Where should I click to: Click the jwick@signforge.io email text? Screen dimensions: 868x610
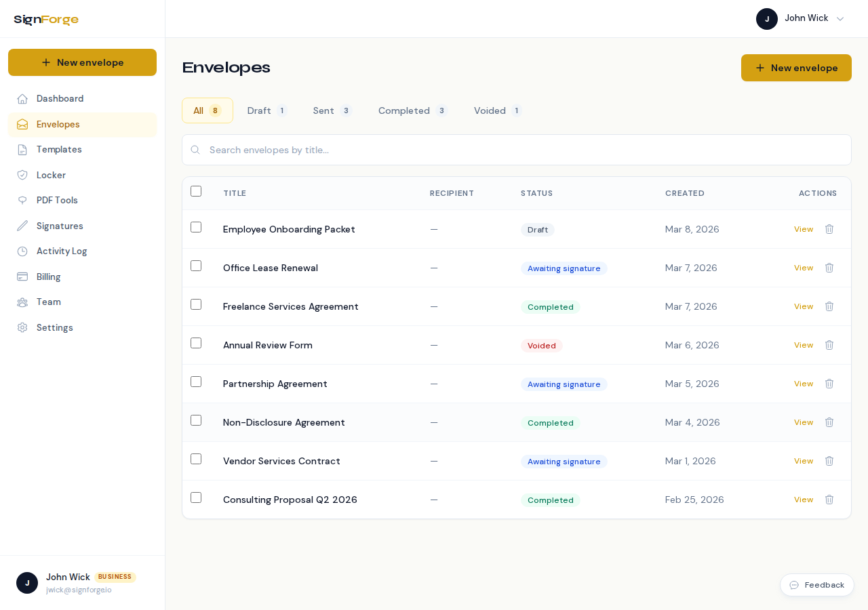(x=79, y=590)
